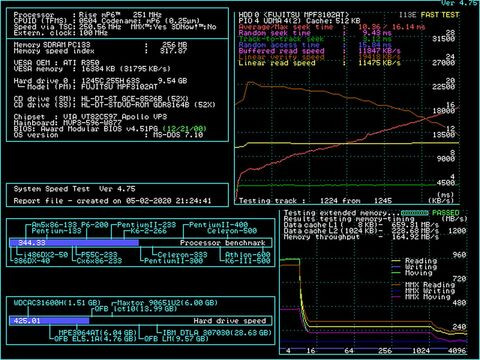This screenshot has height=360, width=480.
Task: Select the Processor benchmark bar
Action: 141,243
